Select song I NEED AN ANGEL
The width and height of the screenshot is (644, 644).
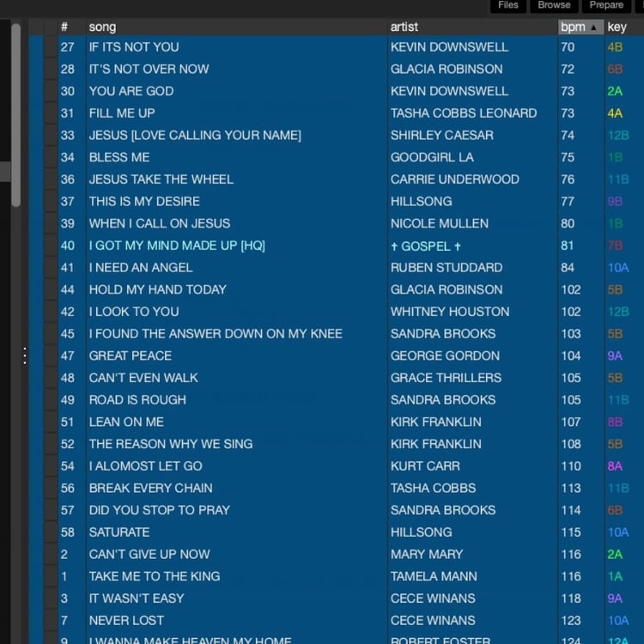pyautogui.click(x=141, y=268)
